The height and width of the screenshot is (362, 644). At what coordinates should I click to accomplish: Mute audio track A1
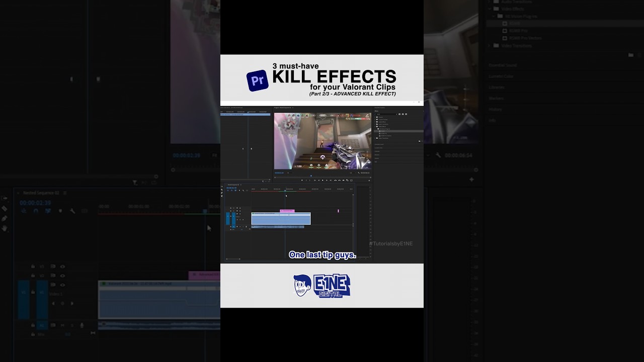[240, 227]
